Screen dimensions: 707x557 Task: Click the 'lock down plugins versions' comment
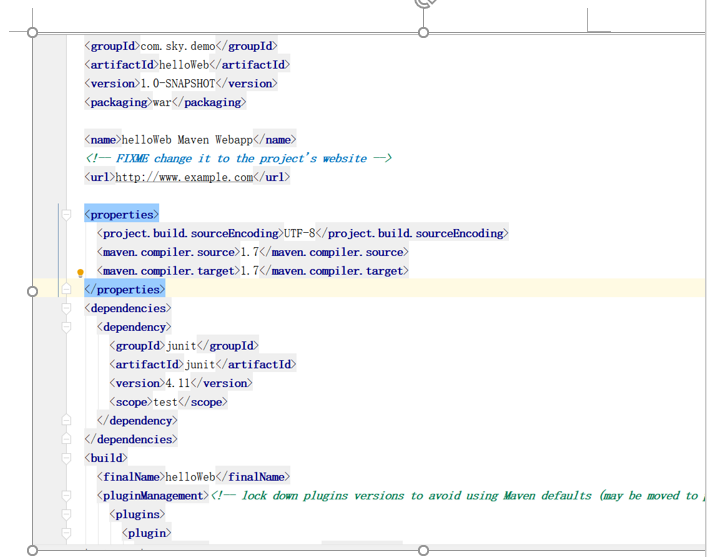point(458,496)
